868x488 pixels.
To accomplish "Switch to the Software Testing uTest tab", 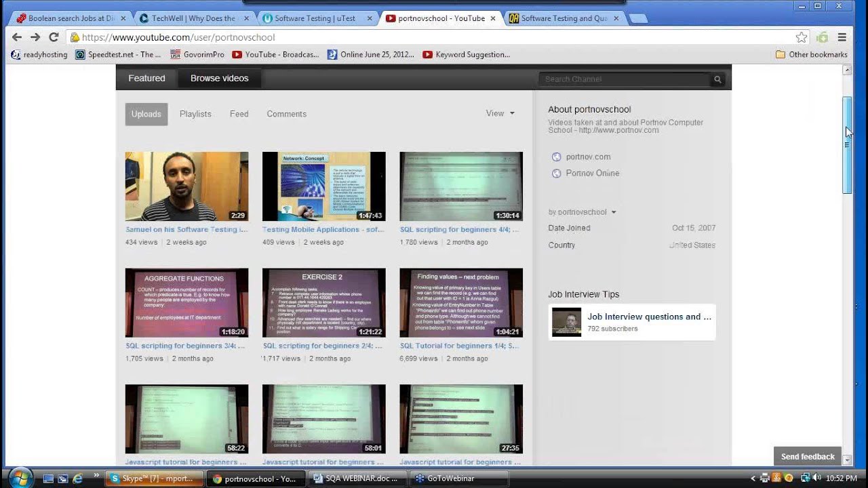I will pyautogui.click(x=317, y=18).
